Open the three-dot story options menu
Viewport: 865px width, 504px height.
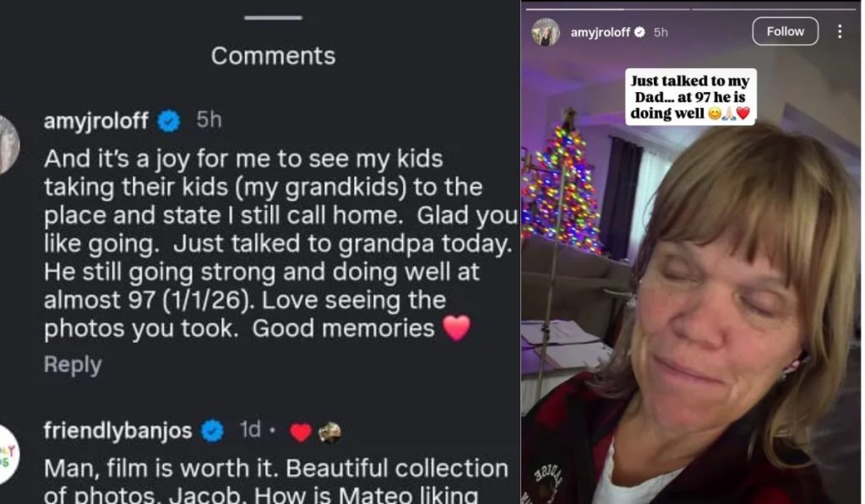(840, 32)
